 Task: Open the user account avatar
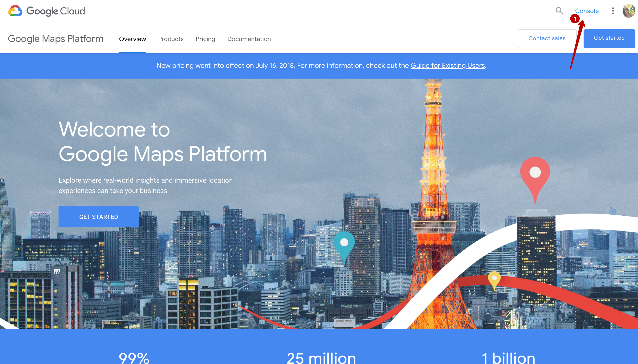pyautogui.click(x=628, y=11)
